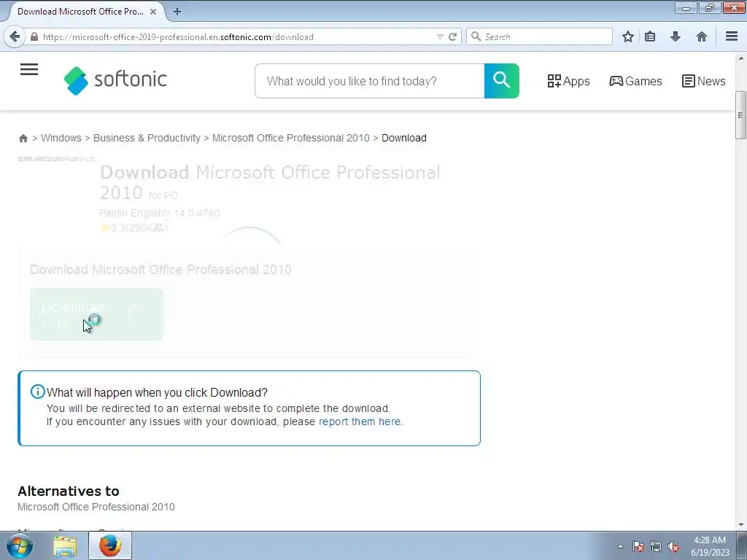Open Windows Explorer from taskbar
Image resolution: width=747 pixels, height=560 pixels.
click(65, 545)
